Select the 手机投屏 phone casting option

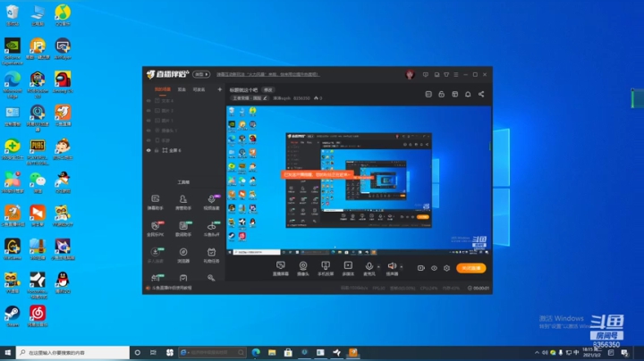(326, 268)
